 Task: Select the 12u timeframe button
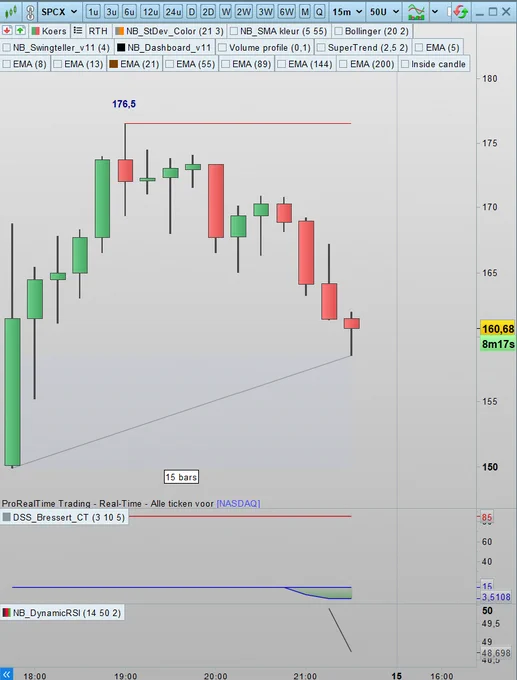[x=150, y=12]
